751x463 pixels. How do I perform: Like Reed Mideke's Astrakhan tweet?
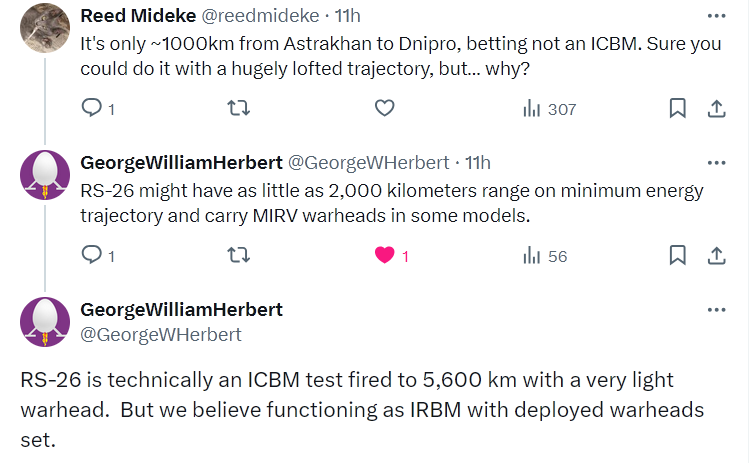pos(385,108)
